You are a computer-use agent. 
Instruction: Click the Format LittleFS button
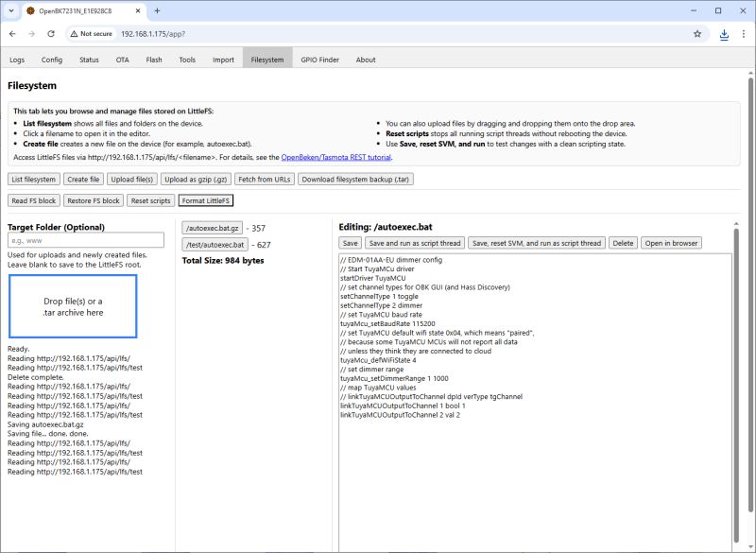[206, 199]
